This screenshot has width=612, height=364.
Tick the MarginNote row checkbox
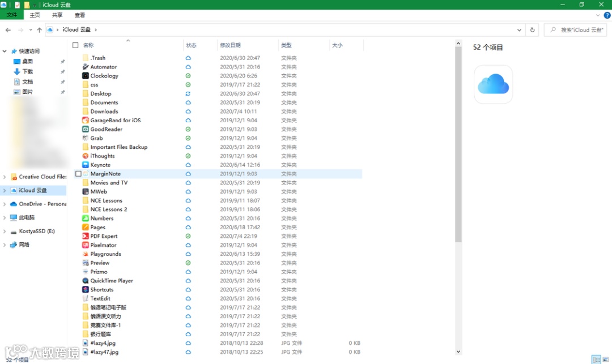tap(78, 174)
